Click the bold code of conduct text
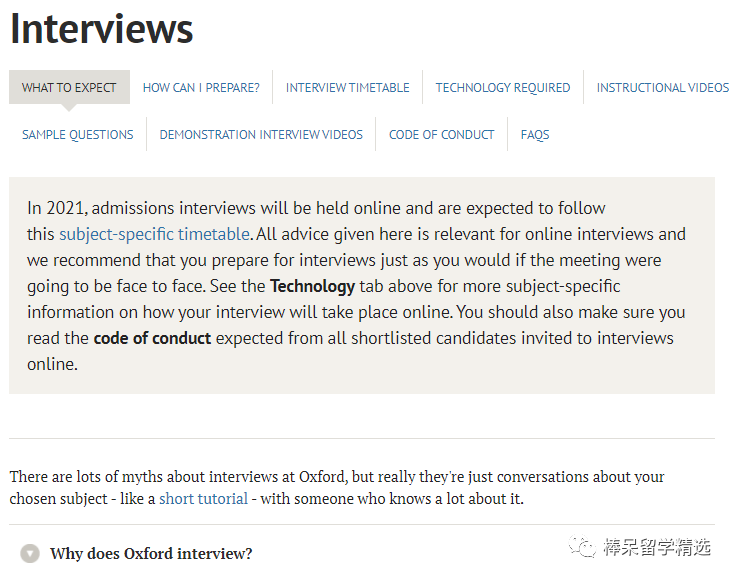 pos(152,338)
